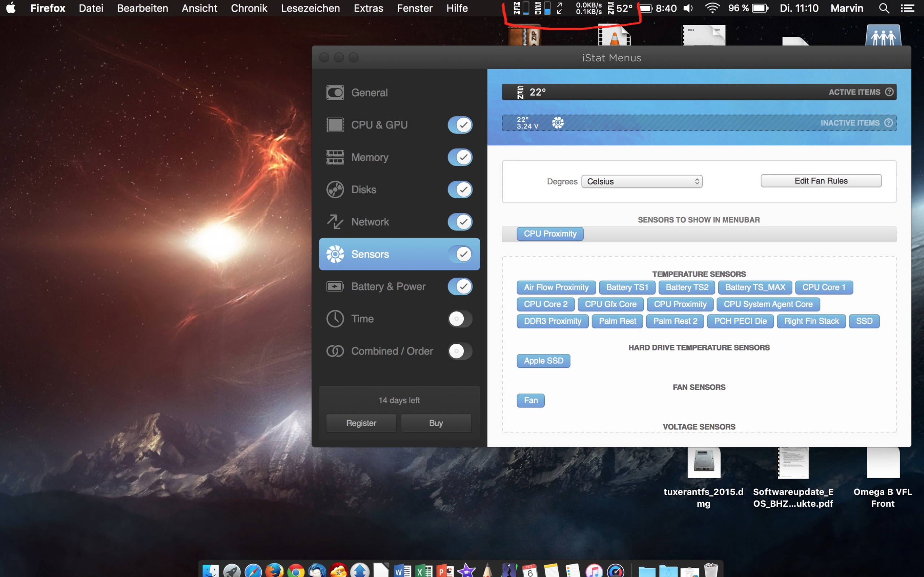924x577 pixels.
Task: Open the Degrees Celsius dropdown
Action: point(641,182)
